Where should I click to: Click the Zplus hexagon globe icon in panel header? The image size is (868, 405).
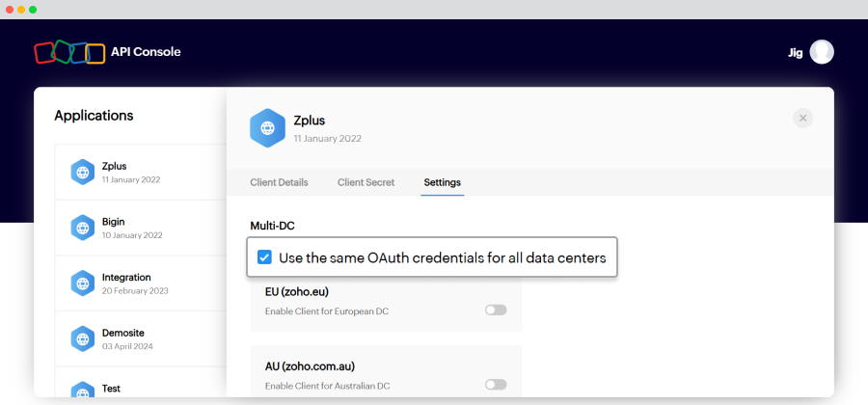tap(267, 128)
